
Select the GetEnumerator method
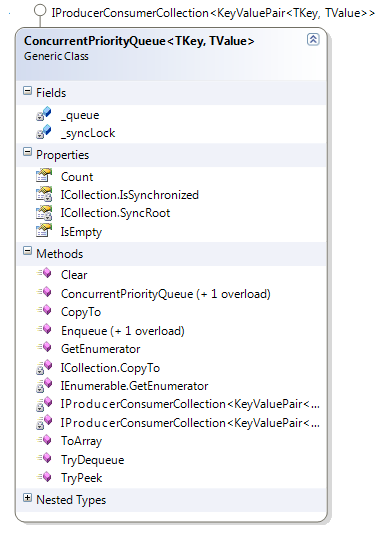pyautogui.click(x=100, y=349)
